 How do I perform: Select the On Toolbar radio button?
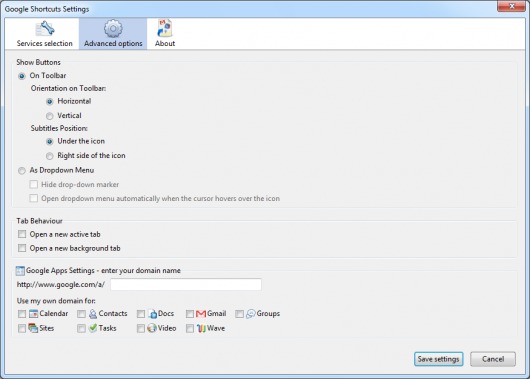tap(22, 76)
